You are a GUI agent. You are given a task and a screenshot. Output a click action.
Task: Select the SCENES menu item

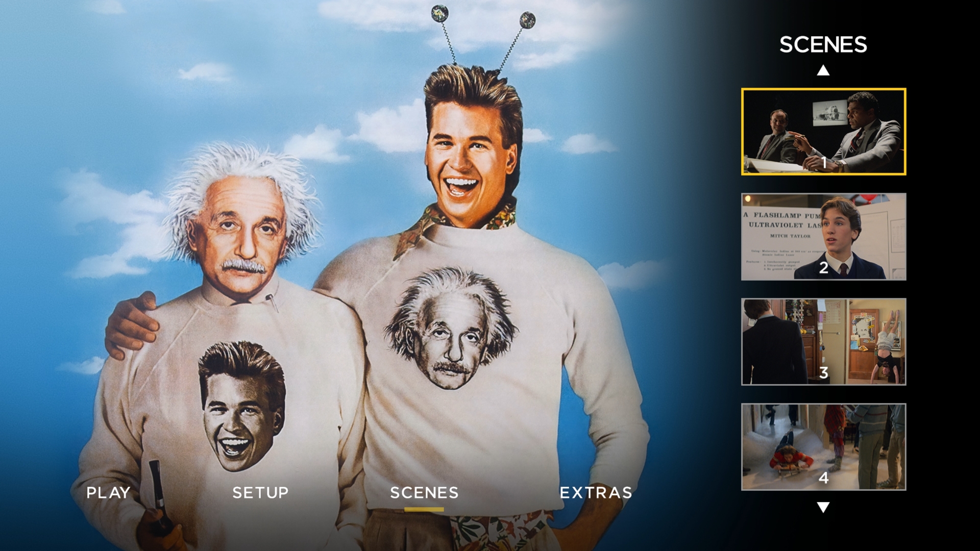pos(424,493)
